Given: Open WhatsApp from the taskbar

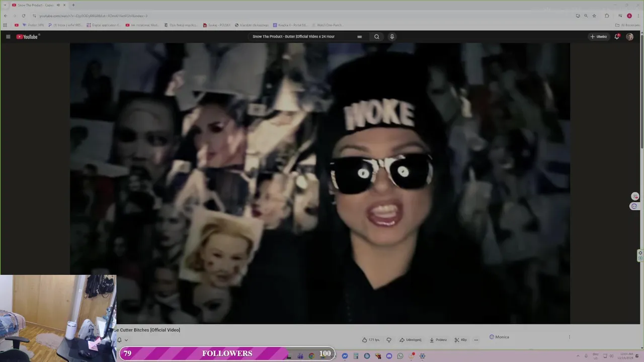Looking at the screenshot, I should click(400, 356).
